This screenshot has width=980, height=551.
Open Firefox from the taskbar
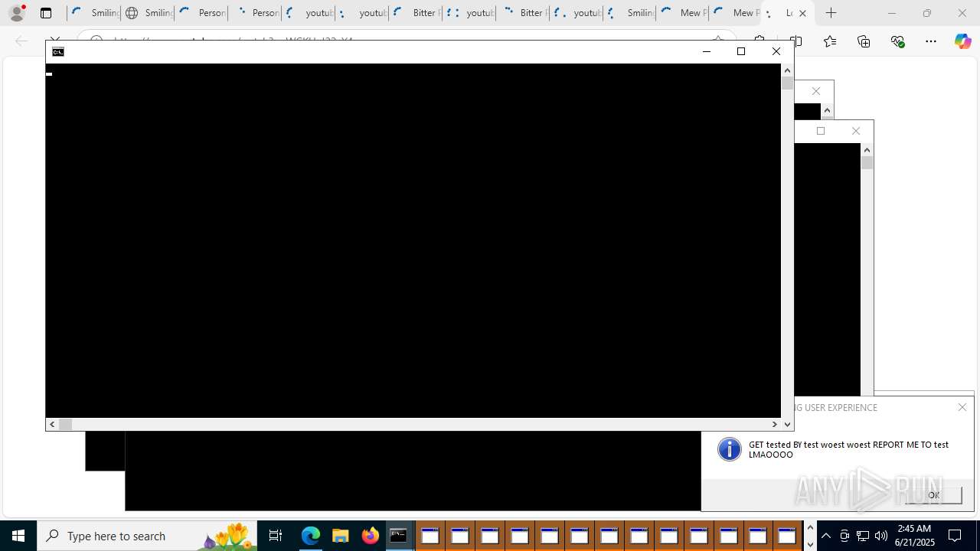(x=370, y=536)
